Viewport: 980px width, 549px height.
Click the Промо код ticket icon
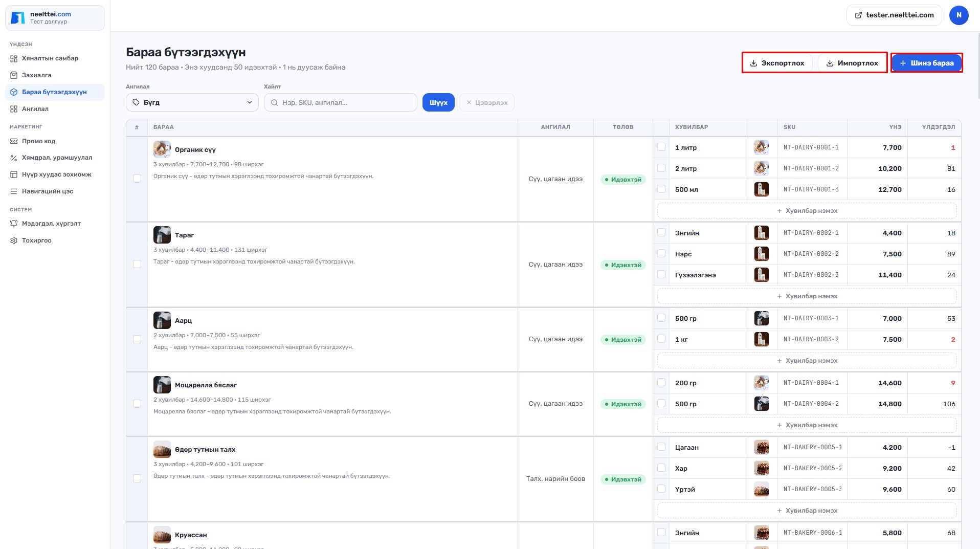coord(14,141)
